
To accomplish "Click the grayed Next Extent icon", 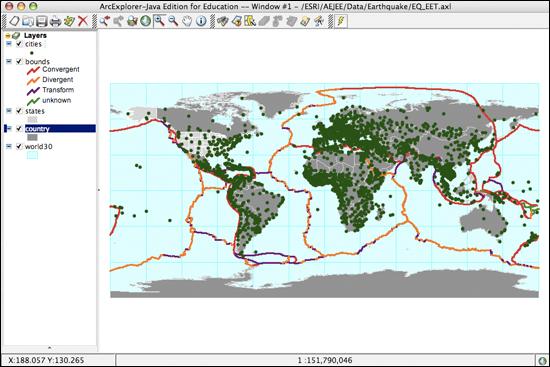I will click(x=118, y=21).
